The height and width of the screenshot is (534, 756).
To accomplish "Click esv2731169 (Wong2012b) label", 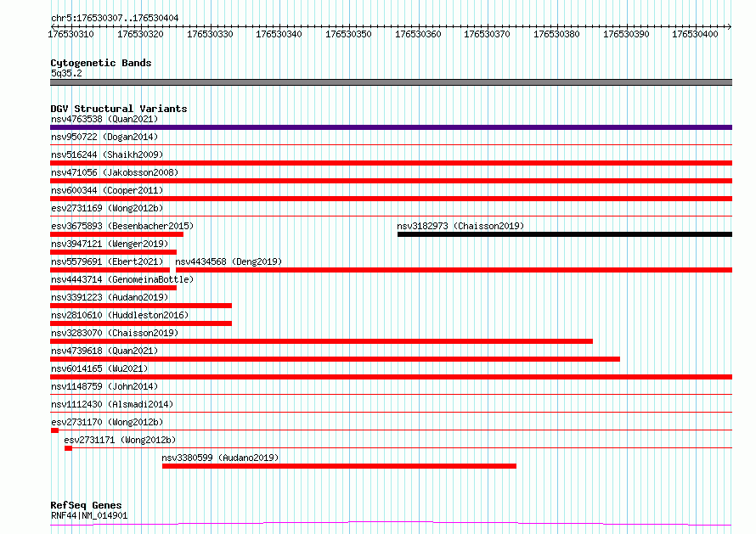I will (107, 208).
